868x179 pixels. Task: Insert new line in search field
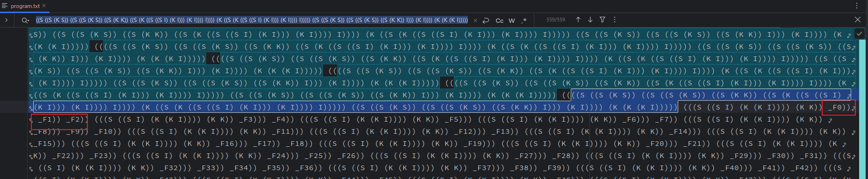(x=486, y=21)
